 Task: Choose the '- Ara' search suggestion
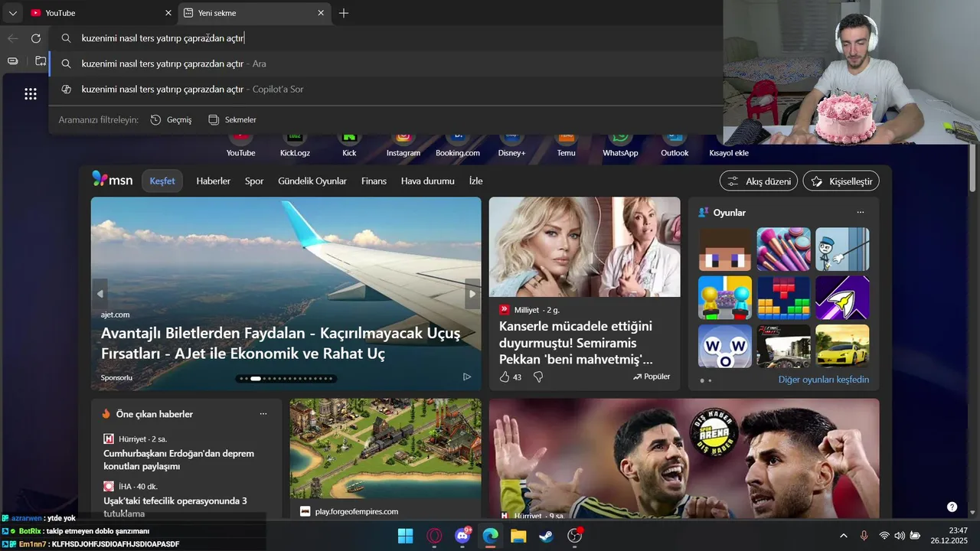386,64
